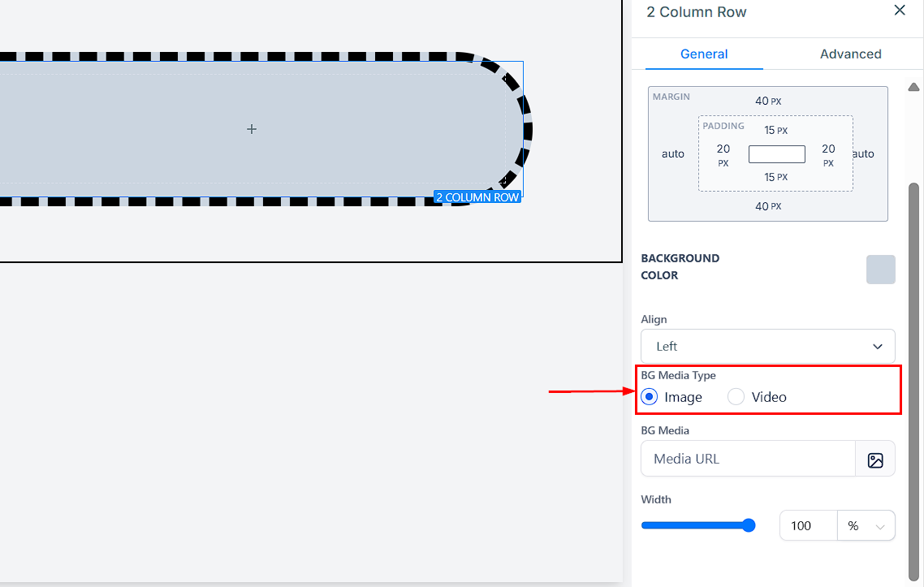
Task: Close the 2 Column Row panel
Action: pyautogui.click(x=899, y=11)
